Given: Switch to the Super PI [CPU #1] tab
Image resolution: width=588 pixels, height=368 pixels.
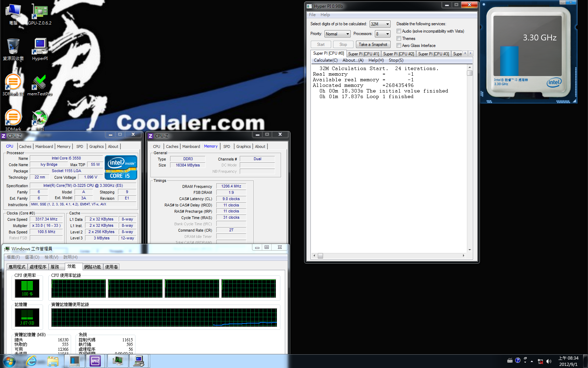Looking at the screenshot, I should click(x=364, y=54).
